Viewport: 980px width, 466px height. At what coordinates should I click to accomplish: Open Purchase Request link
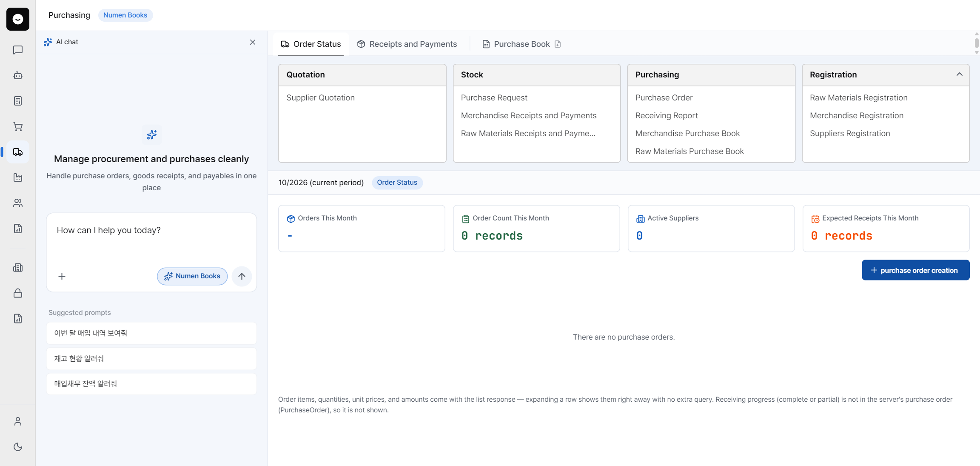point(494,98)
